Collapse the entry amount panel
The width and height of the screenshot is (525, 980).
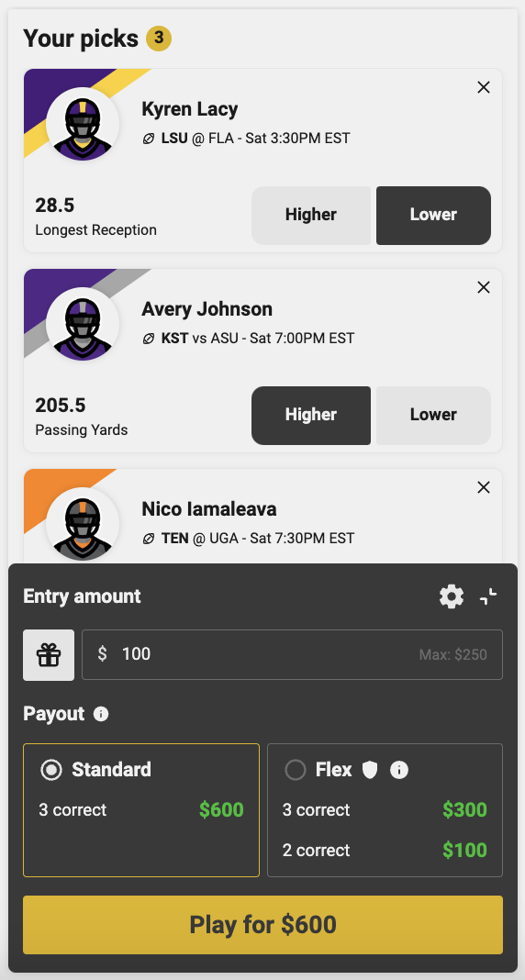489,596
